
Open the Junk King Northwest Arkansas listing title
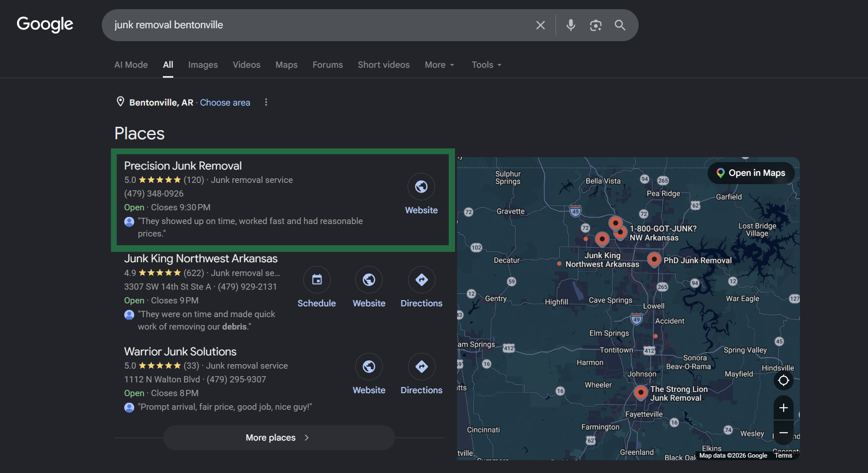201,259
